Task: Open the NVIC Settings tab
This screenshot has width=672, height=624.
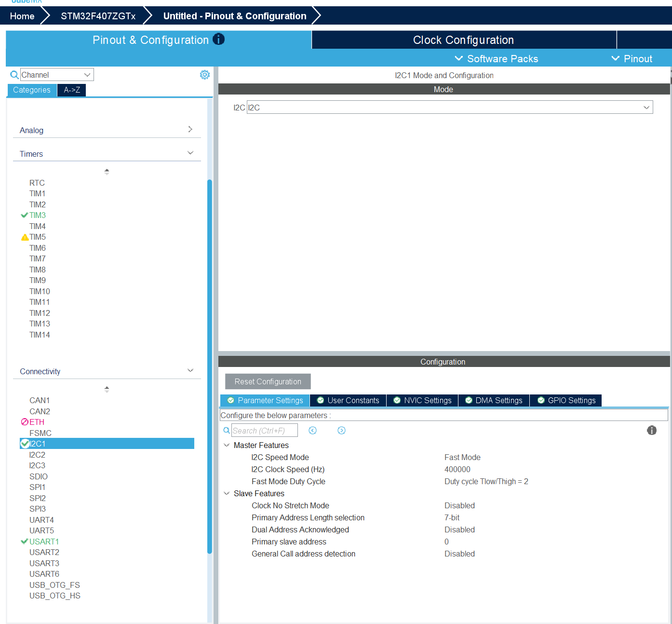Action: tap(423, 401)
